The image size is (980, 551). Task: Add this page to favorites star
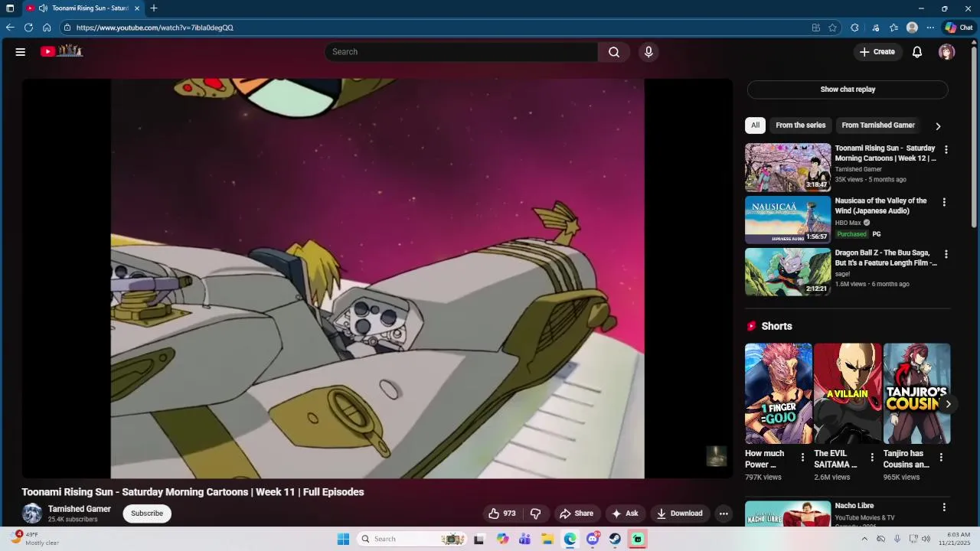833,28
